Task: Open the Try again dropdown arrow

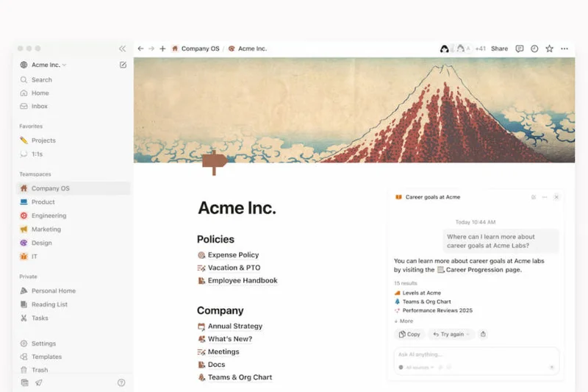Action: [468, 334]
